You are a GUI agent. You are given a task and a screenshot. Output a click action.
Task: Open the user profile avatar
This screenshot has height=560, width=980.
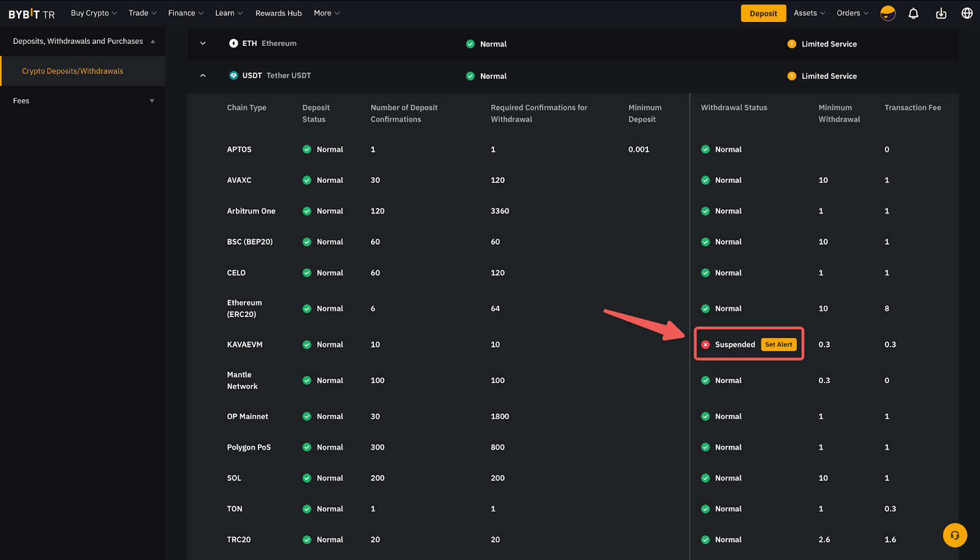pyautogui.click(x=888, y=13)
